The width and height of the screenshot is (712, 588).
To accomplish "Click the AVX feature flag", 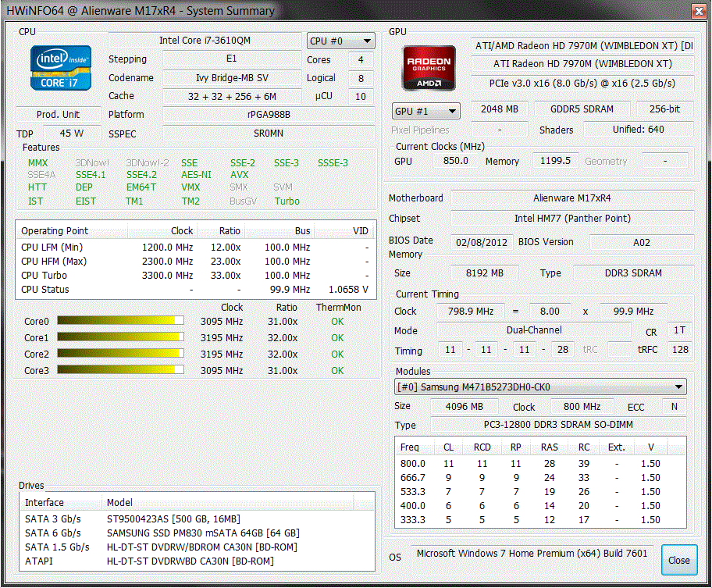I will (x=240, y=175).
